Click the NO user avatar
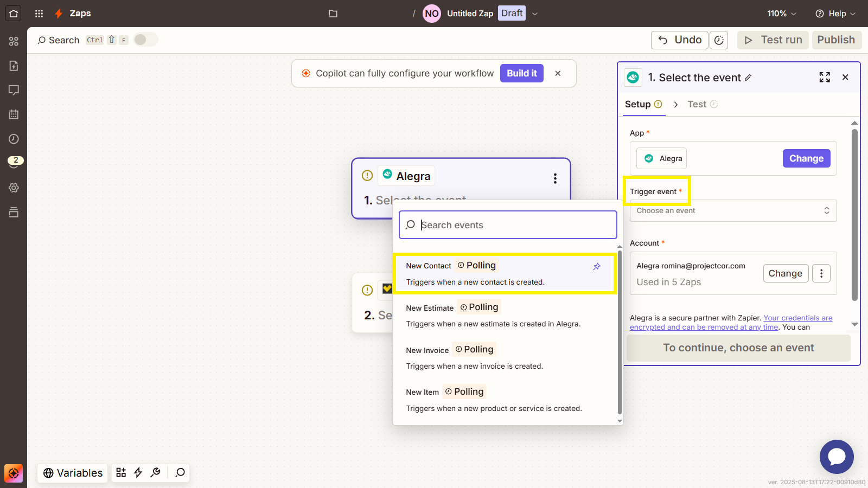 432,14
